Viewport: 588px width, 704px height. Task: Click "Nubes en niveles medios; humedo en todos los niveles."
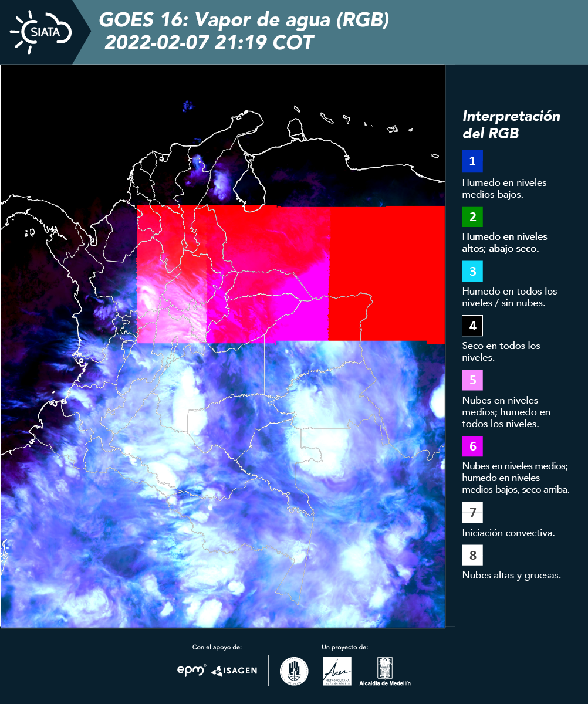click(506, 412)
